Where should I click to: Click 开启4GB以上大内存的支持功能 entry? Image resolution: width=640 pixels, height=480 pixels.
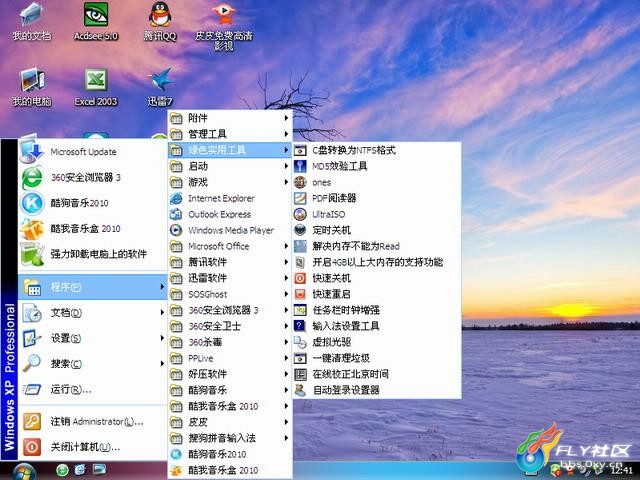(377, 262)
